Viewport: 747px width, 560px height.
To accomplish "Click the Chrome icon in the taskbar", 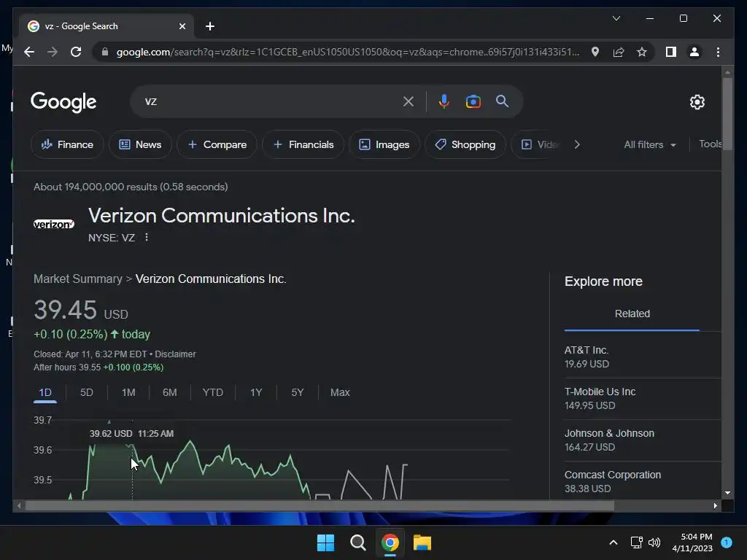I will [390, 542].
